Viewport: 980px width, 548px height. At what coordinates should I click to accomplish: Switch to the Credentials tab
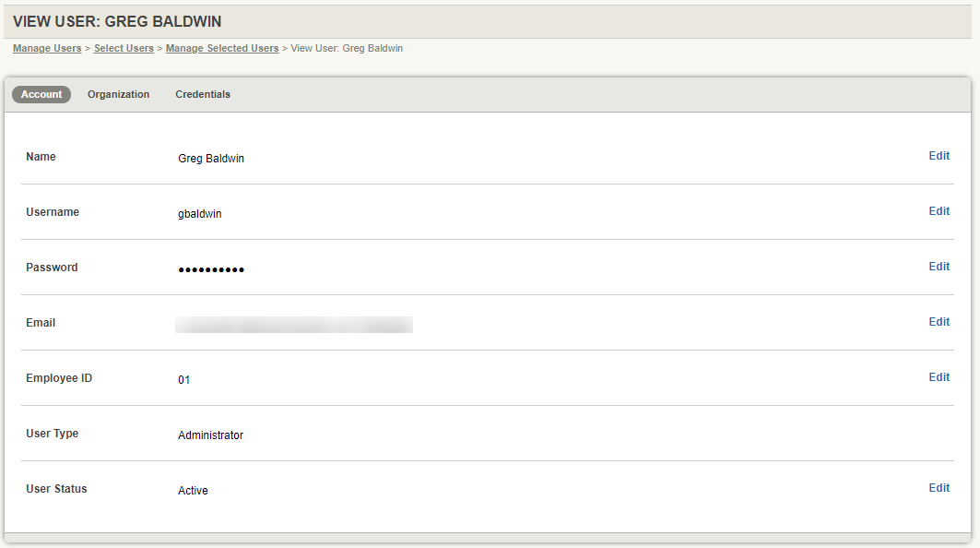(x=202, y=94)
